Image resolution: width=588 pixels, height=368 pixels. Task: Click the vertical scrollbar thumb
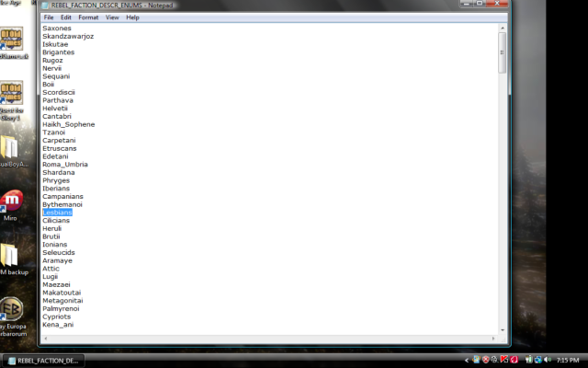coord(503,52)
